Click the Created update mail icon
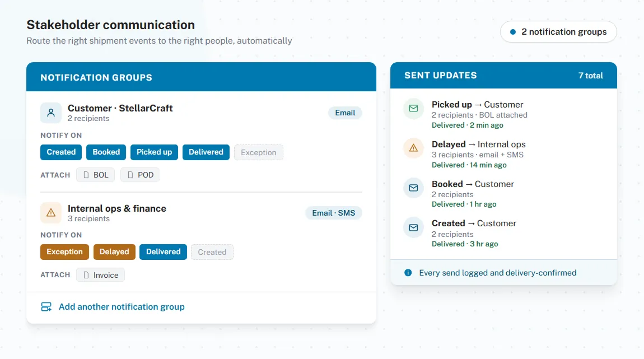The image size is (644, 359). coord(414,227)
